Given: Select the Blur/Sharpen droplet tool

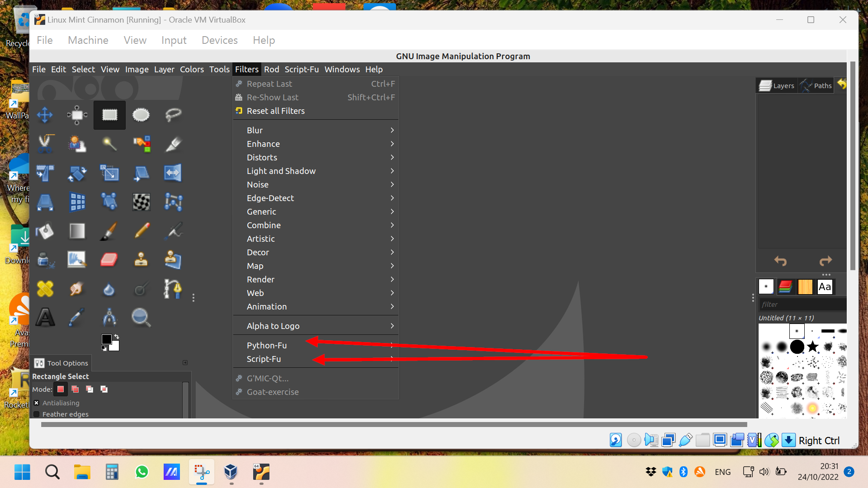Looking at the screenshot, I should point(109,290).
